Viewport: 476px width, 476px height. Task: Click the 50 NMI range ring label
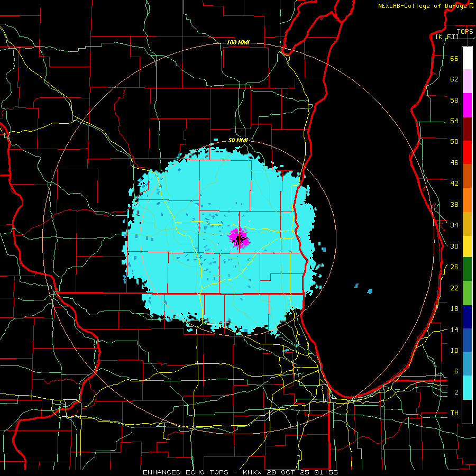click(238, 140)
